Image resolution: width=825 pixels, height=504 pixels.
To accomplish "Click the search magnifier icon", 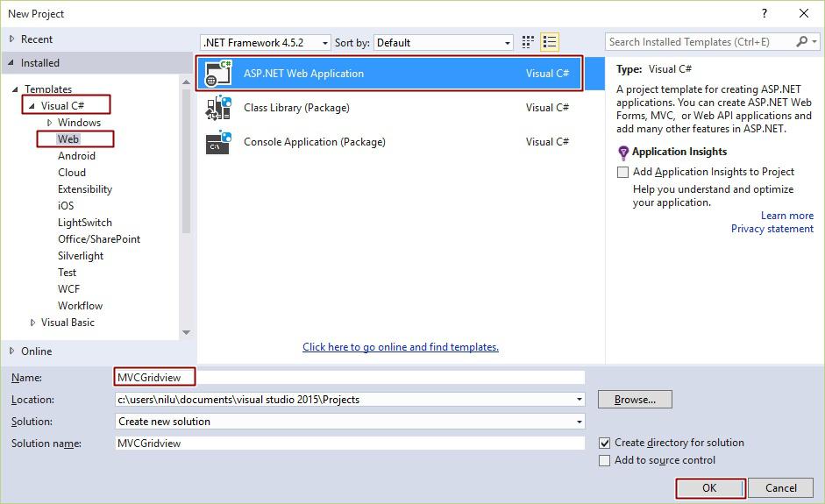I will pyautogui.click(x=802, y=41).
